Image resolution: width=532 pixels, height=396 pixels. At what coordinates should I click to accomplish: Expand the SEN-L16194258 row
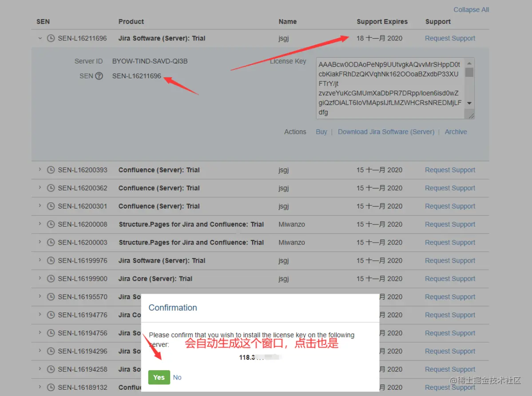(40, 368)
